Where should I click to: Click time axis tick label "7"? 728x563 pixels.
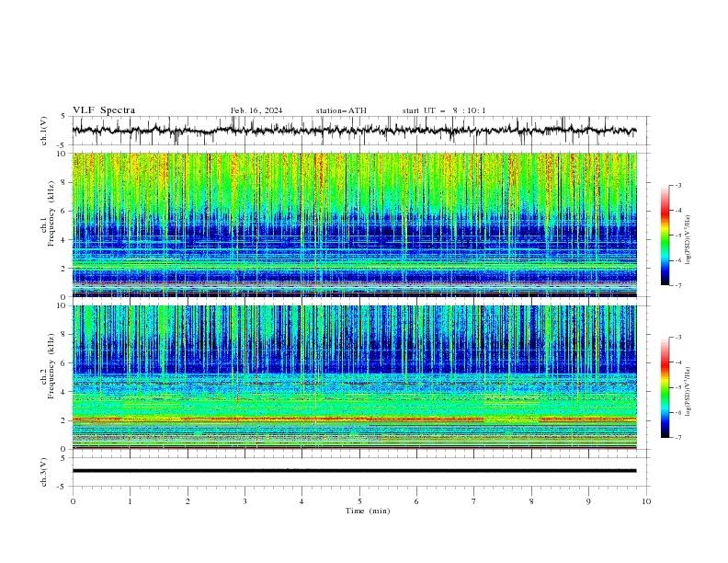[x=474, y=501]
